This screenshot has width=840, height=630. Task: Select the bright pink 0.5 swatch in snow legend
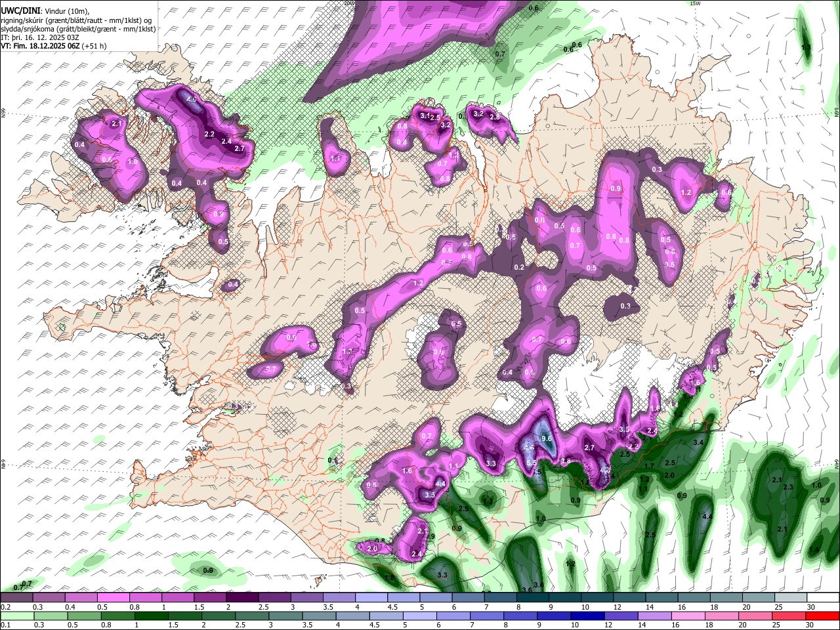click(x=113, y=597)
